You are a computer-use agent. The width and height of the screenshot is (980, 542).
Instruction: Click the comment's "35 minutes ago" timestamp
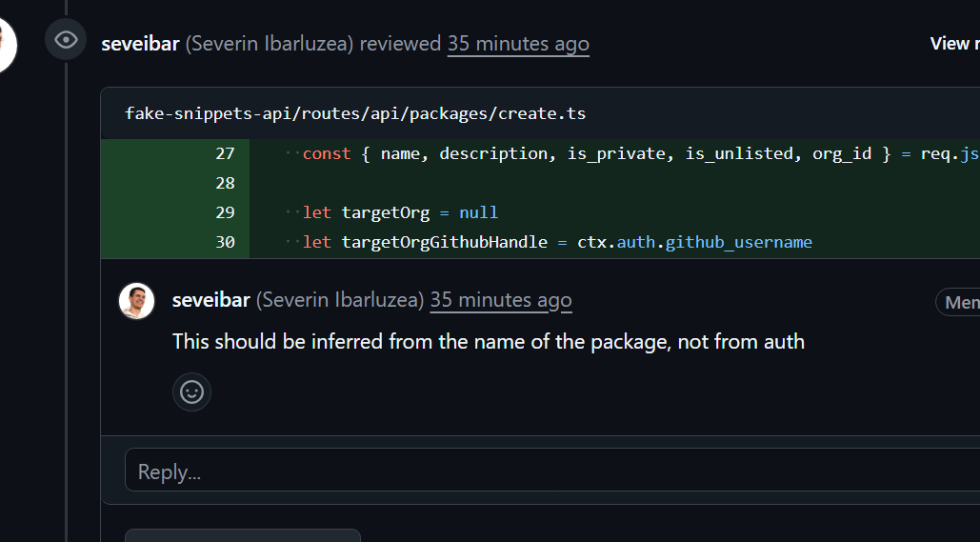click(x=501, y=300)
